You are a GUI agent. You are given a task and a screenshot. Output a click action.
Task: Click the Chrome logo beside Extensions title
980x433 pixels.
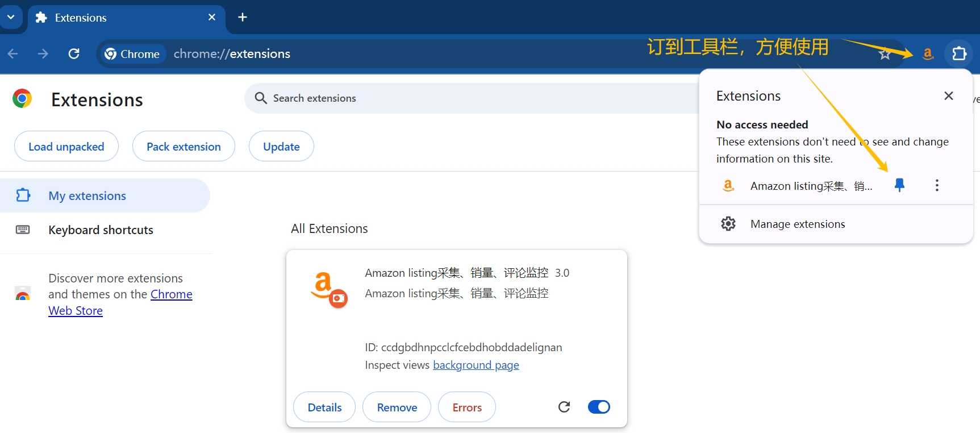22,99
